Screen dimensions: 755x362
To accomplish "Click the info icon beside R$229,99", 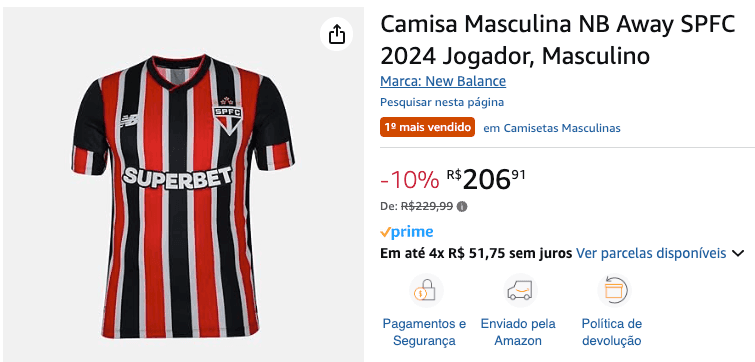I will [462, 207].
